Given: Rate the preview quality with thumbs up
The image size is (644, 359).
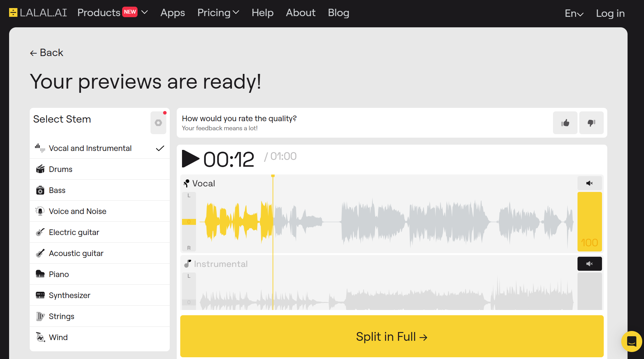Looking at the screenshot, I should 565,123.
